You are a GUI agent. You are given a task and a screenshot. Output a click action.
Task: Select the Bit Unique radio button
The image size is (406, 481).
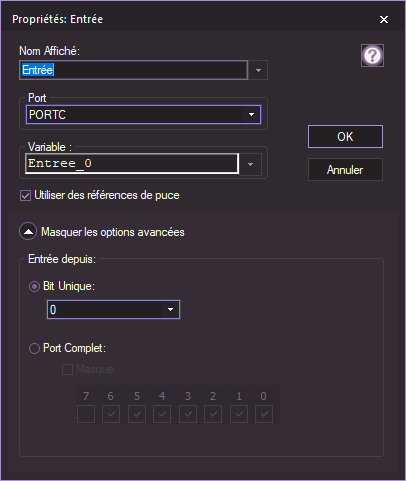click(x=34, y=286)
